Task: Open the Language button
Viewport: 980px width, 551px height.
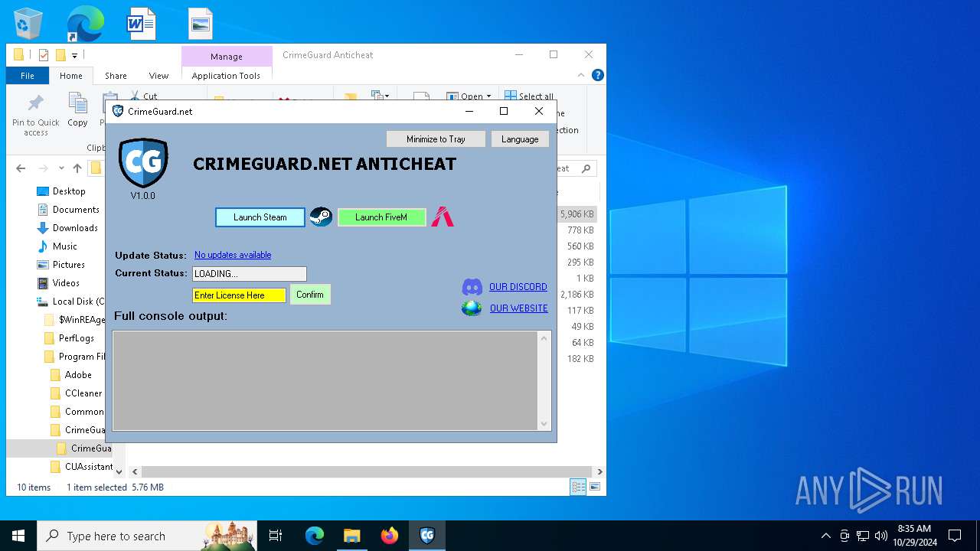Action: (520, 139)
